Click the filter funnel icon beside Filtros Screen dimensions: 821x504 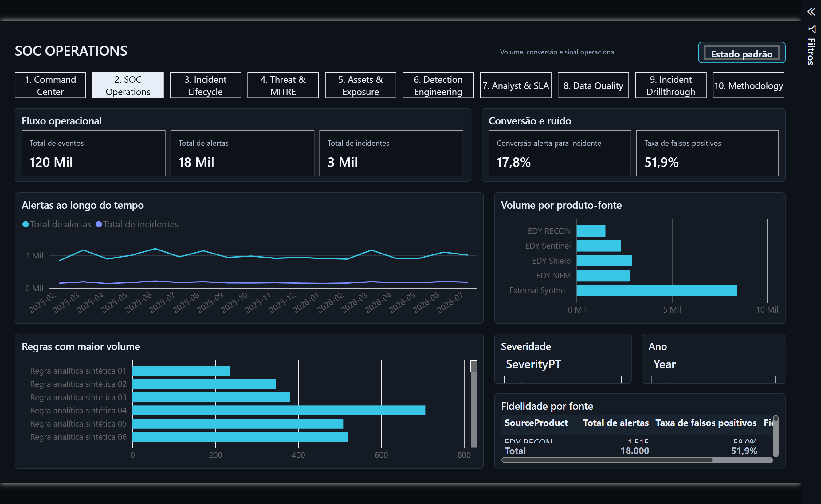(812, 29)
